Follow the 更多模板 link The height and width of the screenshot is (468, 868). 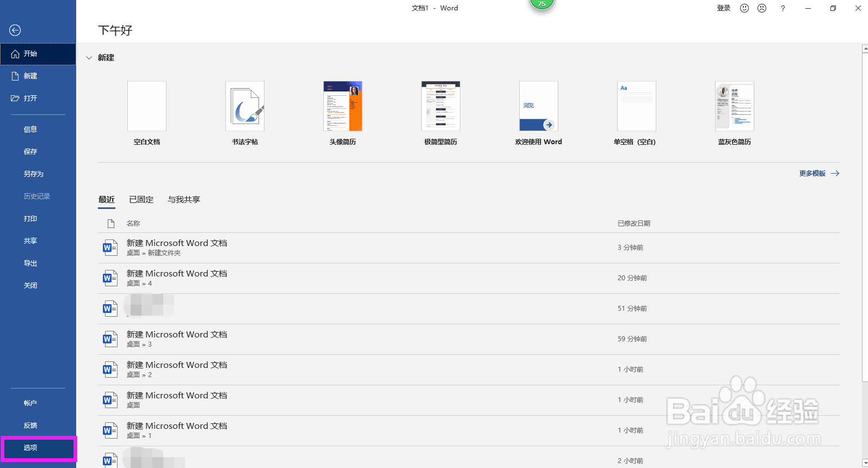(x=819, y=174)
